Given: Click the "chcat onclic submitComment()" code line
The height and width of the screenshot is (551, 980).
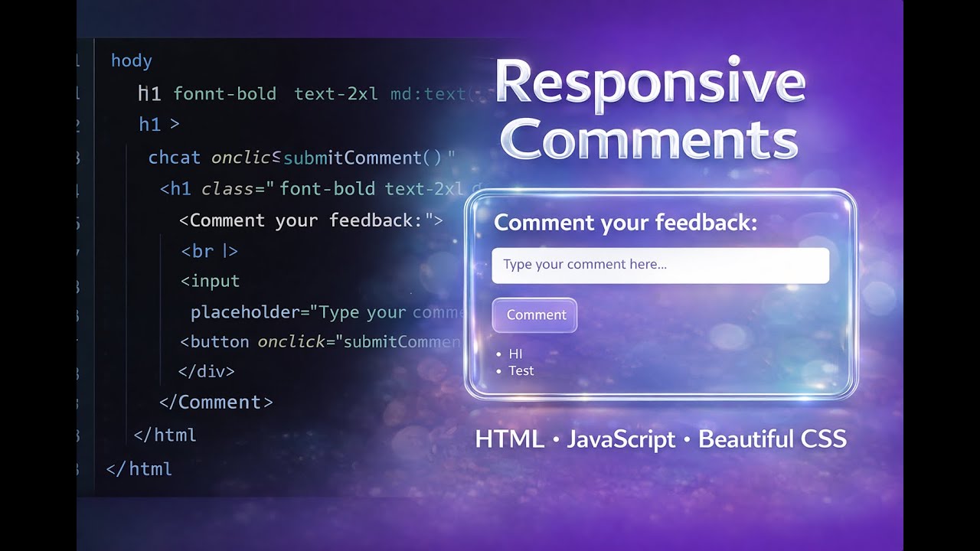Looking at the screenshot, I should click(302, 158).
